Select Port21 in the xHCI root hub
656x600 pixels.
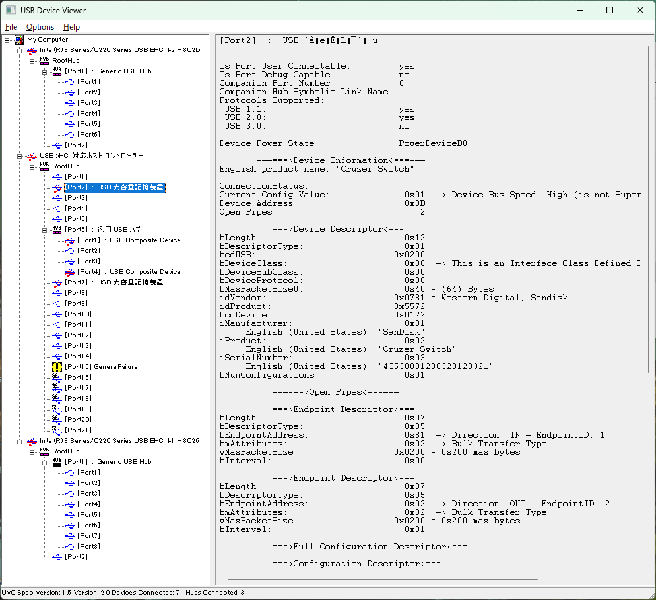point(77,430)
